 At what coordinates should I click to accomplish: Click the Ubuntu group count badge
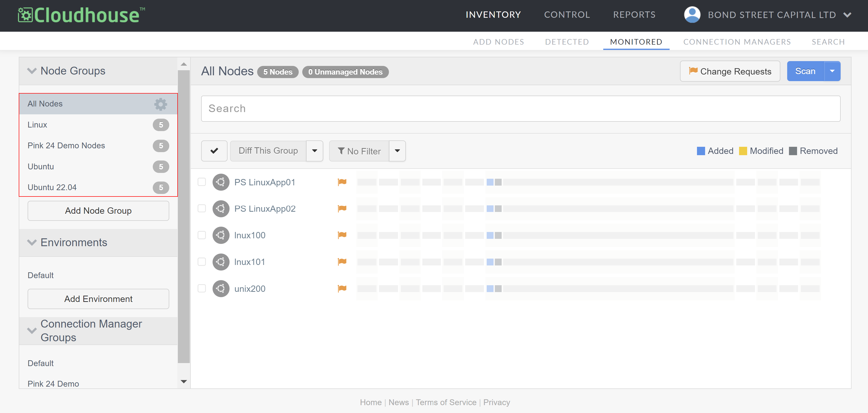click(x=161, y=167)
